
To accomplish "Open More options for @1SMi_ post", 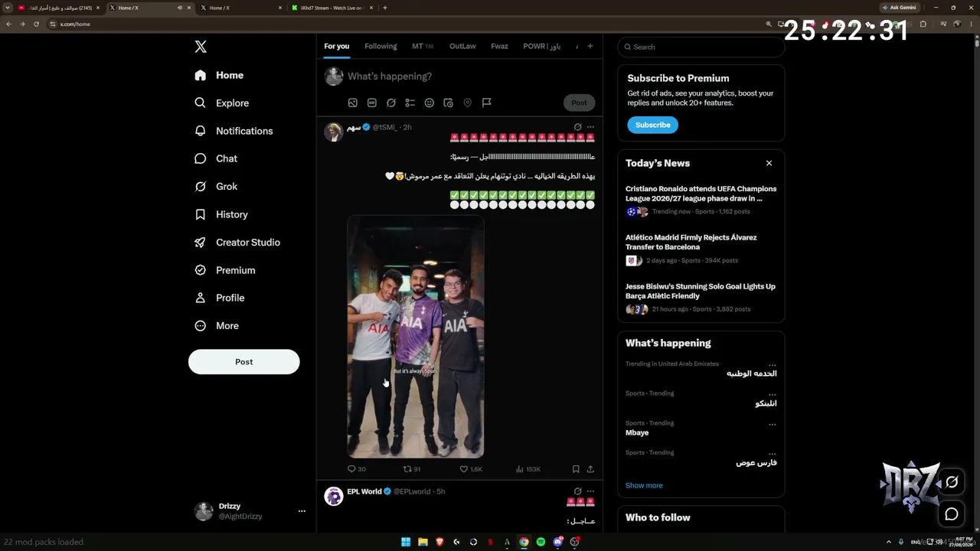I will (590, 127).
